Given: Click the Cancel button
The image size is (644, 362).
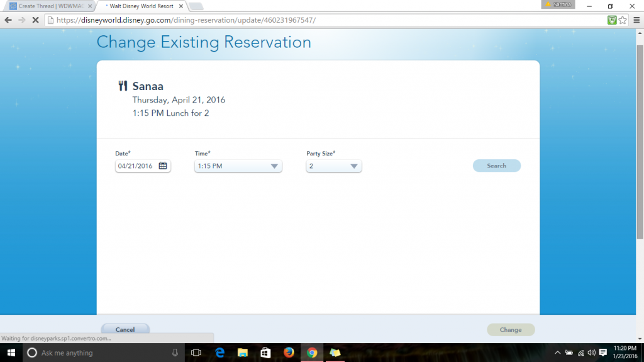Looking at the screenshot, I should (x=125, y=329).
